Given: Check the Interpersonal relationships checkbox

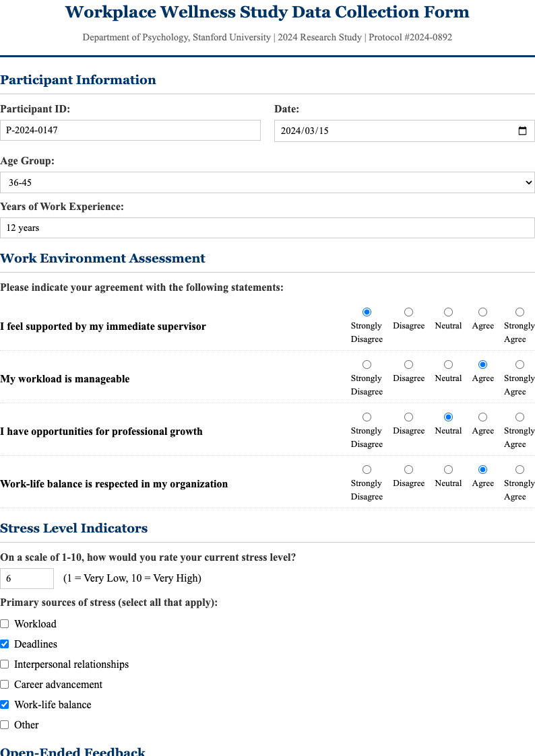Looking at the screenshot, I should 4,664.
